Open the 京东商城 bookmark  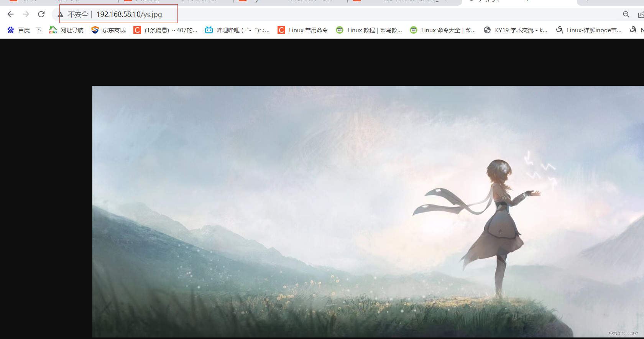pyautogui.click(x=108, y=30)
